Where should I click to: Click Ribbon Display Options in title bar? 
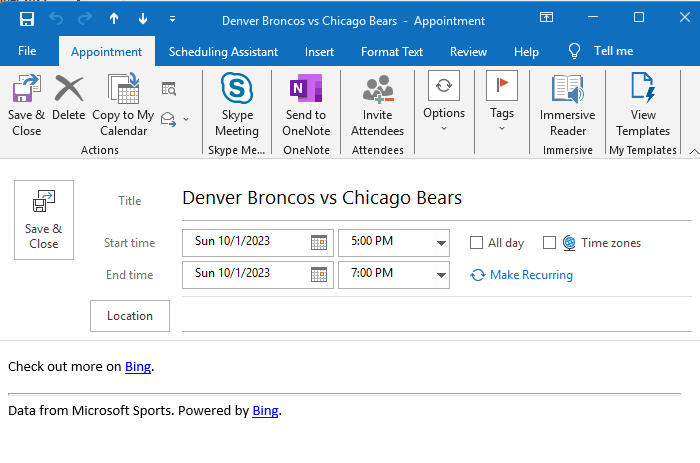click(546, 17)
